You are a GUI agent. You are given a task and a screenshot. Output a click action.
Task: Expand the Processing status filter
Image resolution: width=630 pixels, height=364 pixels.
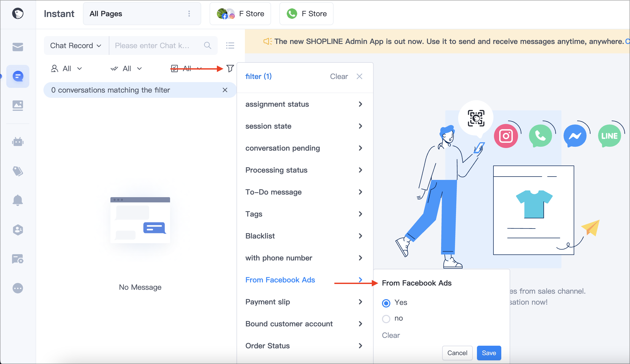point(305,170)
